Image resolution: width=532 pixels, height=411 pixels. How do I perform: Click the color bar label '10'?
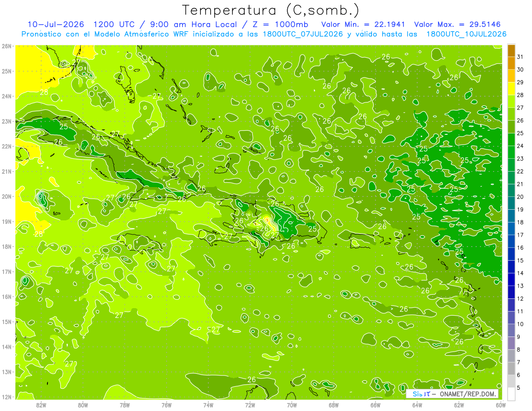pos(520,325)
